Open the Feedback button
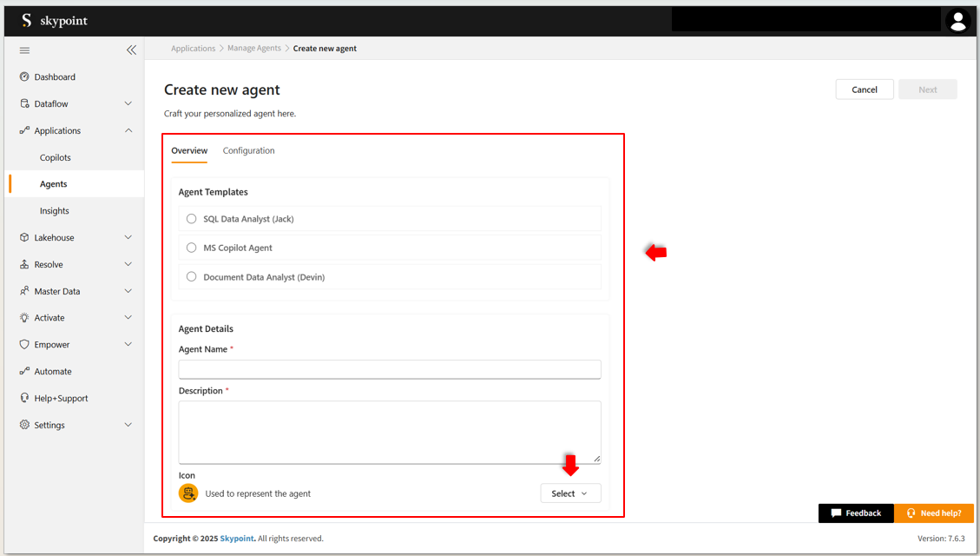 coord(855,513)
